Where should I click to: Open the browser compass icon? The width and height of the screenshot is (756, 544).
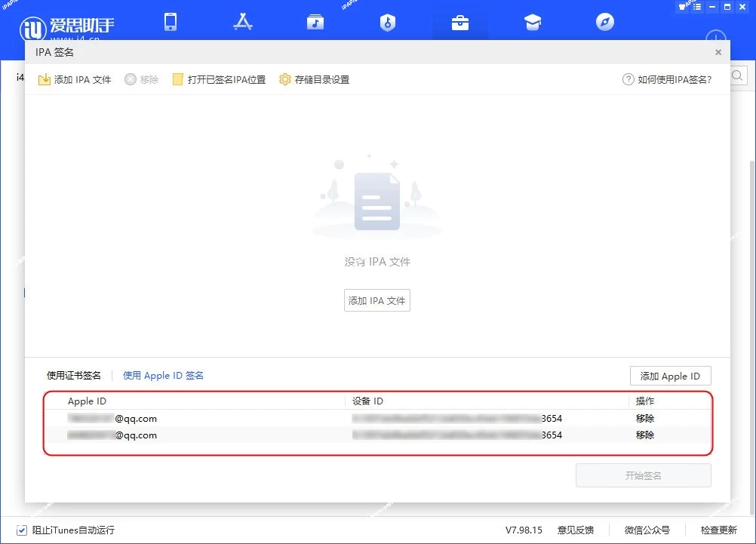(x=604, y=22)
